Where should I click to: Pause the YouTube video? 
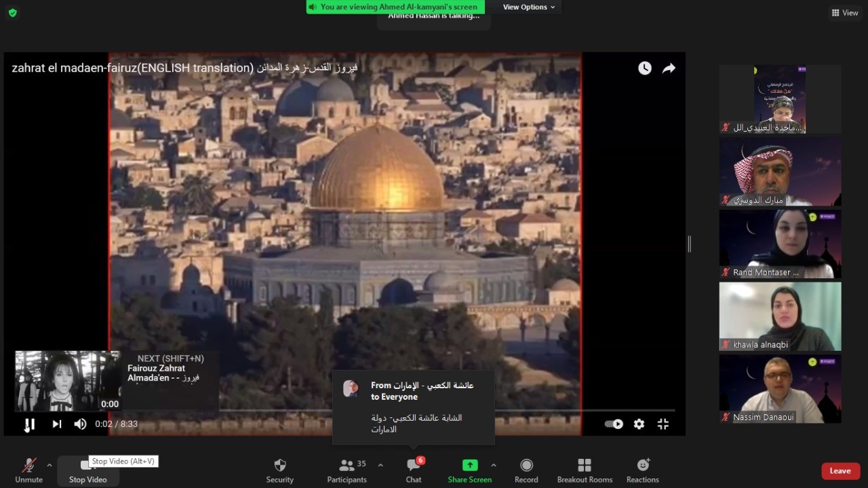(x=30, y=424)
